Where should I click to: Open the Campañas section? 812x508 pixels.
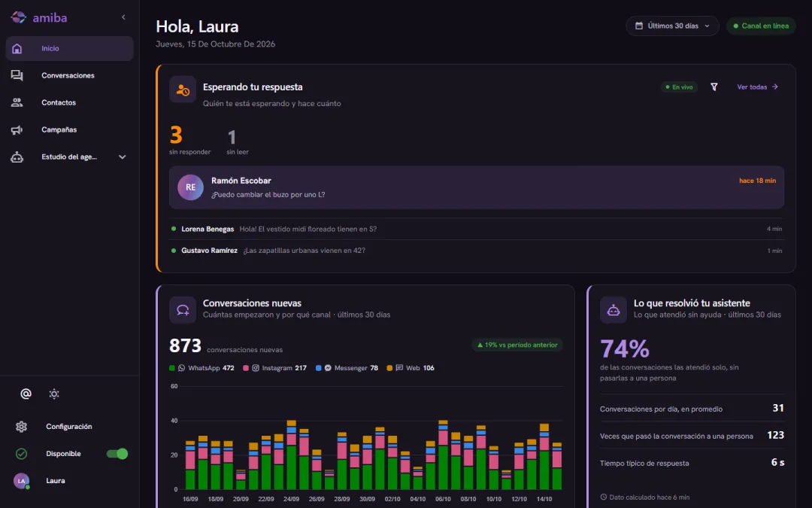(69, 129)
